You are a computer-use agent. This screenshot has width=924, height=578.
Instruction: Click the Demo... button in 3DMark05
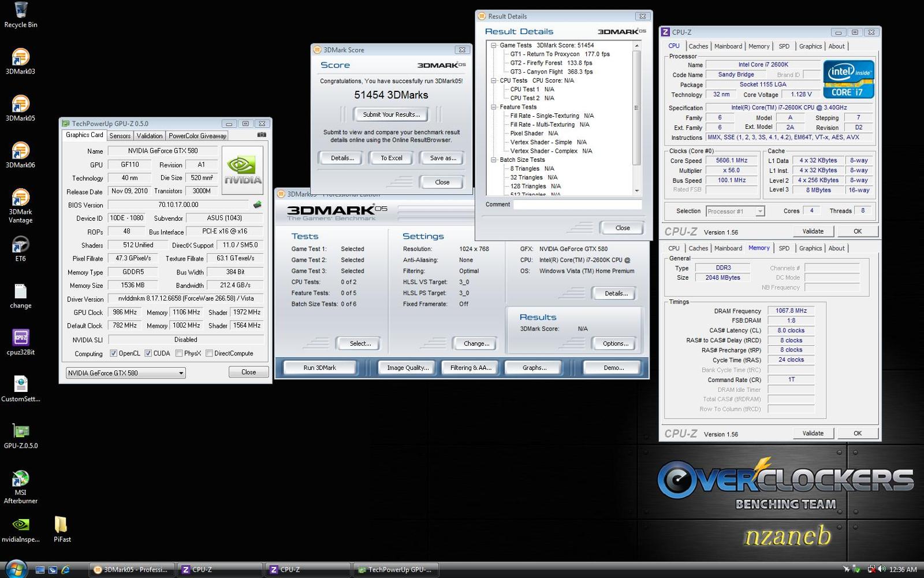(x=613, y=368)
